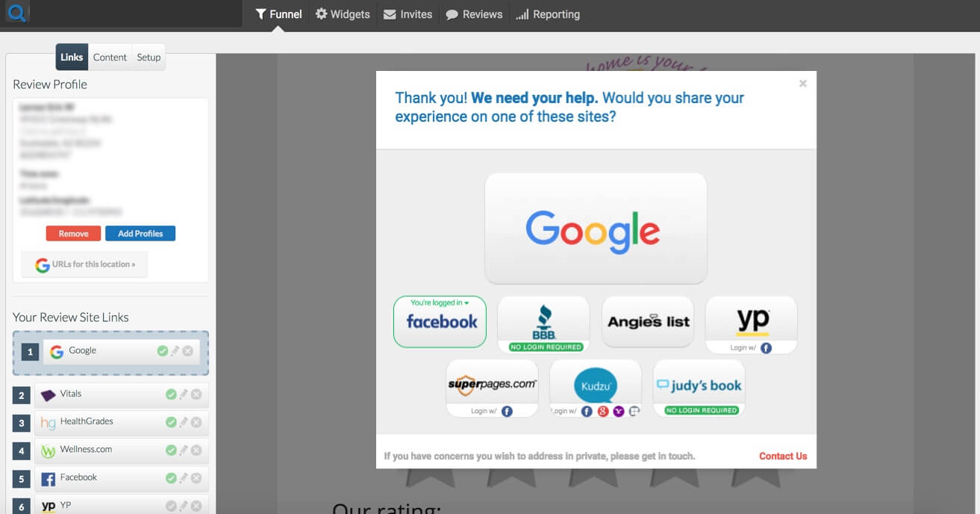Viewport: 980px width, 514px height.
Task: Choose the Angie's list review tile
Action: [x=648, y=322]
